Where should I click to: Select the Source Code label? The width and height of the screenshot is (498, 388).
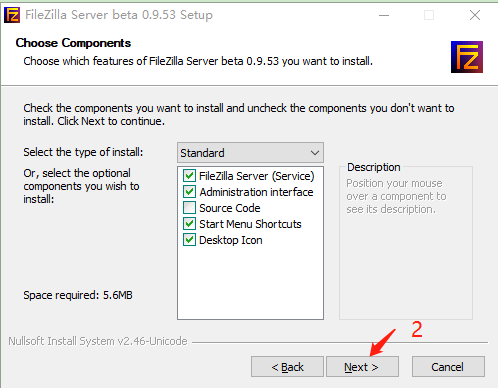pos(230,208)
